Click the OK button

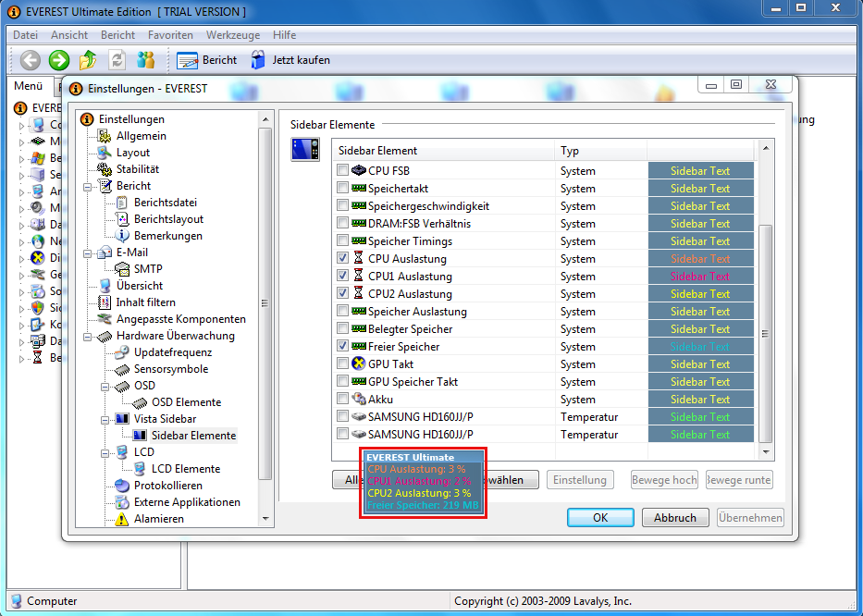(600, 518)
